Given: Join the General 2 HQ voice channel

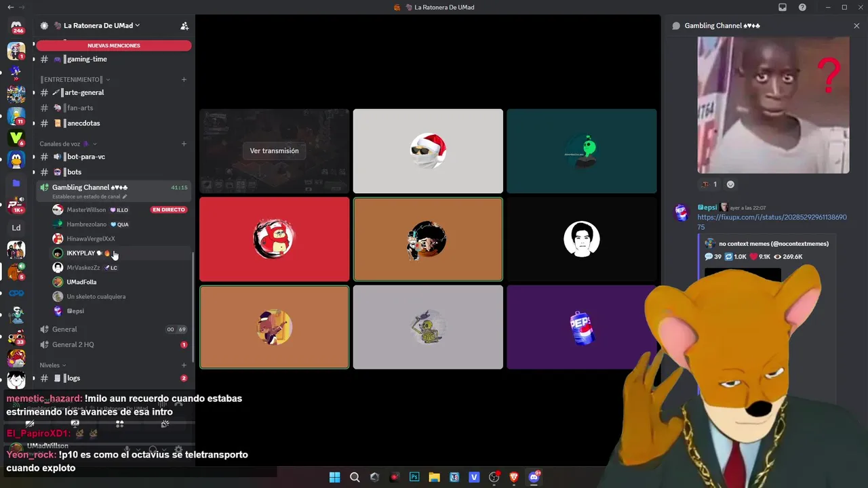Looking at the screenshot, I should (114, 344).
